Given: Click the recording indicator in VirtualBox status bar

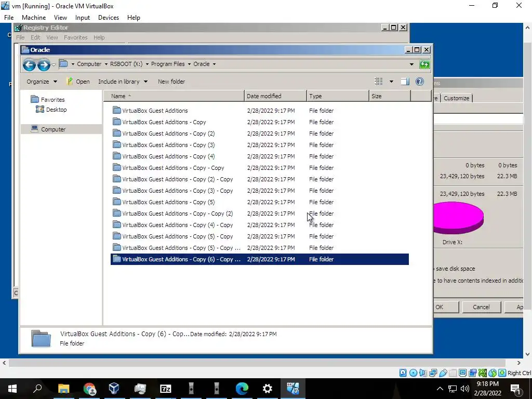Looking at the screenshot, I should 472,373.
